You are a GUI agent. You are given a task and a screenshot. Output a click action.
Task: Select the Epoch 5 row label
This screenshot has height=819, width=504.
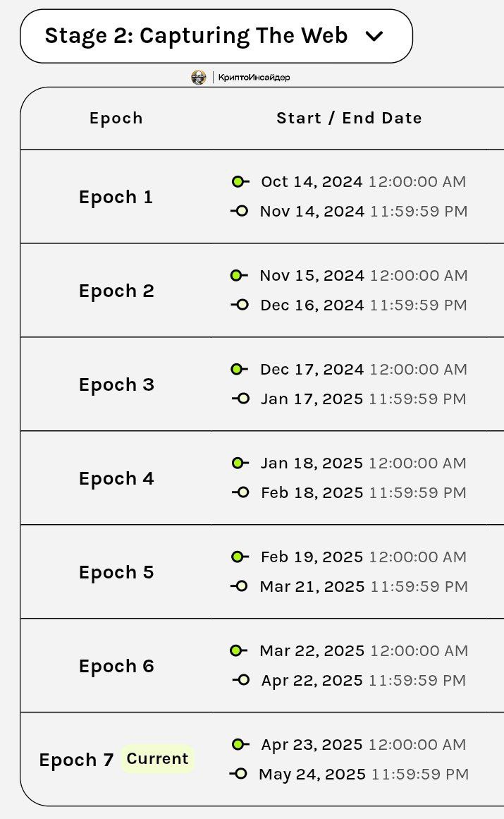pyautogui.click(x=116, y=572)
